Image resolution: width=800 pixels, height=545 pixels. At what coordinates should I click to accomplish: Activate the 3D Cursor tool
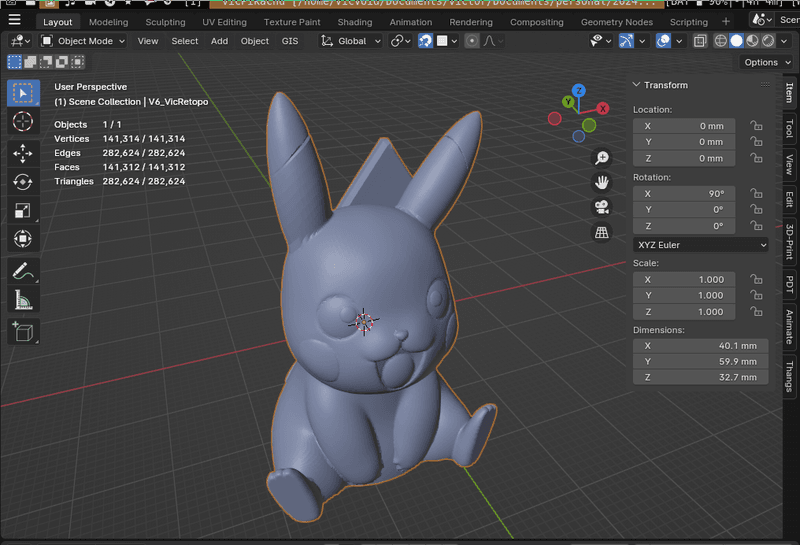22,122
